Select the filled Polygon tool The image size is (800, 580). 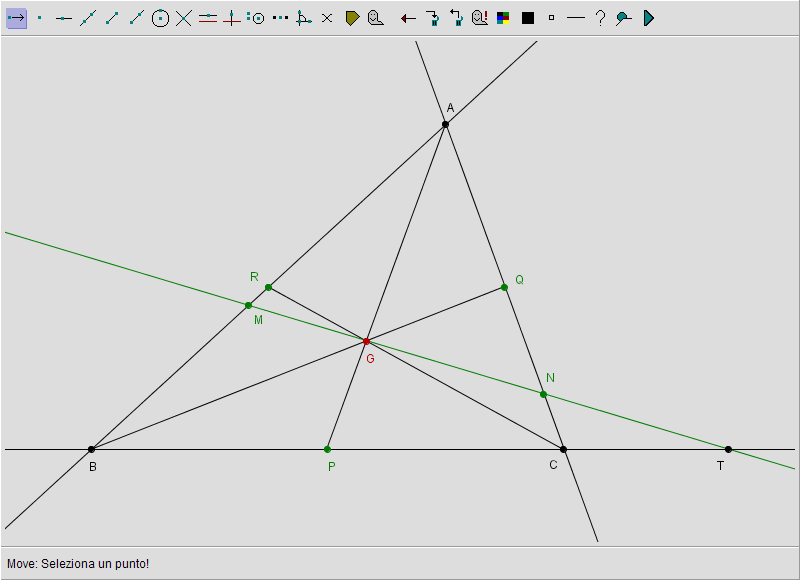(x=352, y=18)
